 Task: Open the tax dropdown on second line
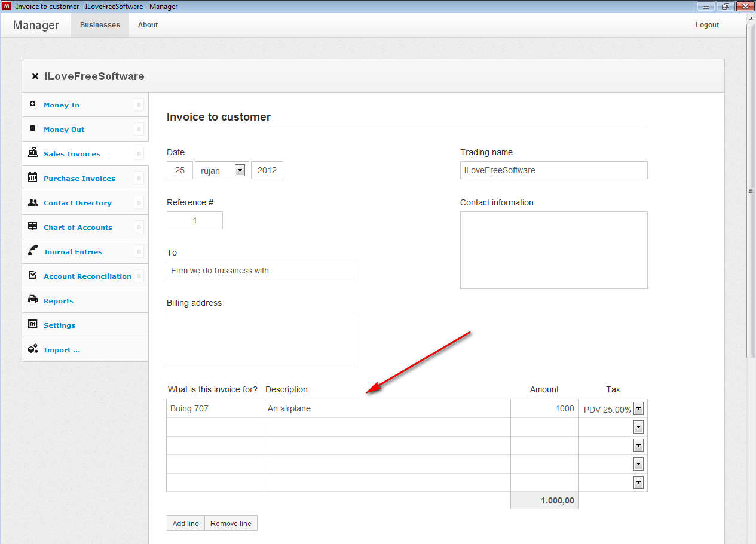(638, 428)
